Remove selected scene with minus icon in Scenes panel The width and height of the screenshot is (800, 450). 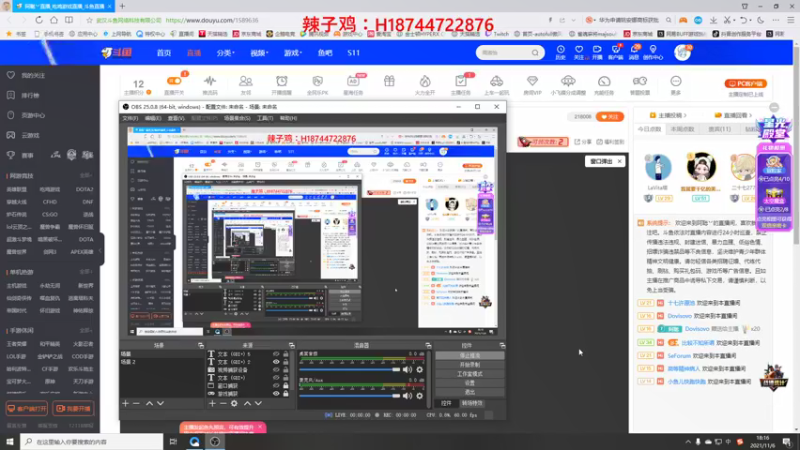coord(136,404)
